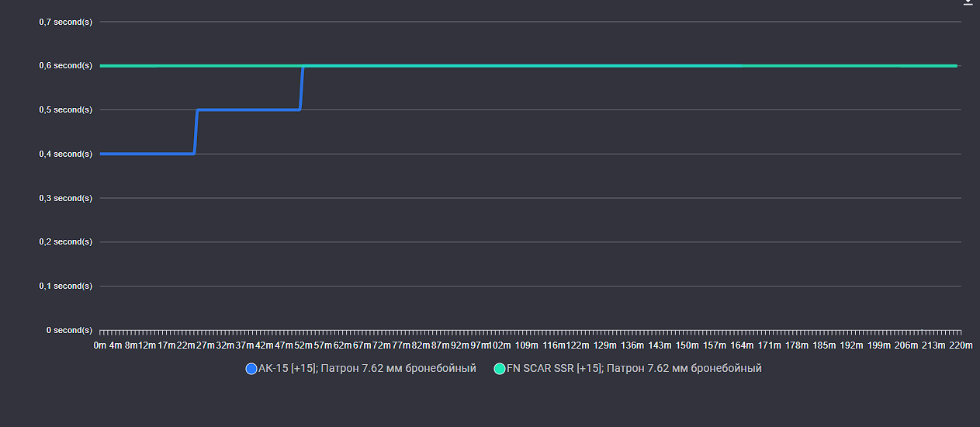Screen dimensions: 980x427
Task: Click the 220m x-axis label
Action: (x=961, y=345)
